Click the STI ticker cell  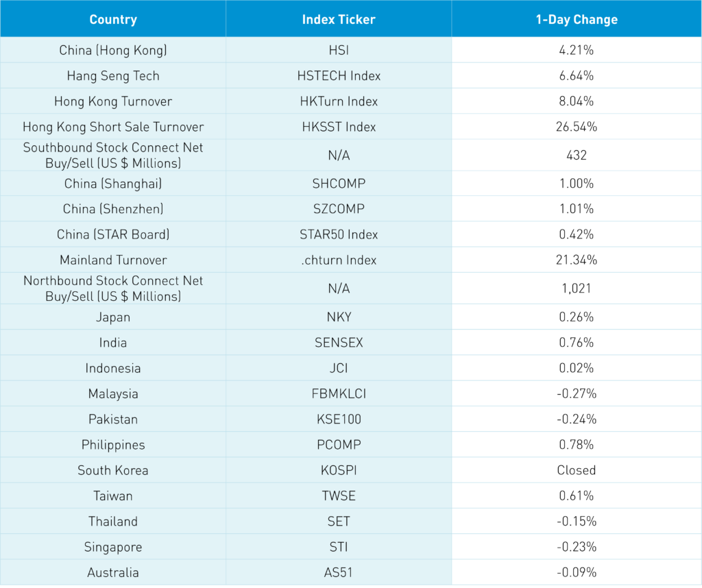[339, 547]
